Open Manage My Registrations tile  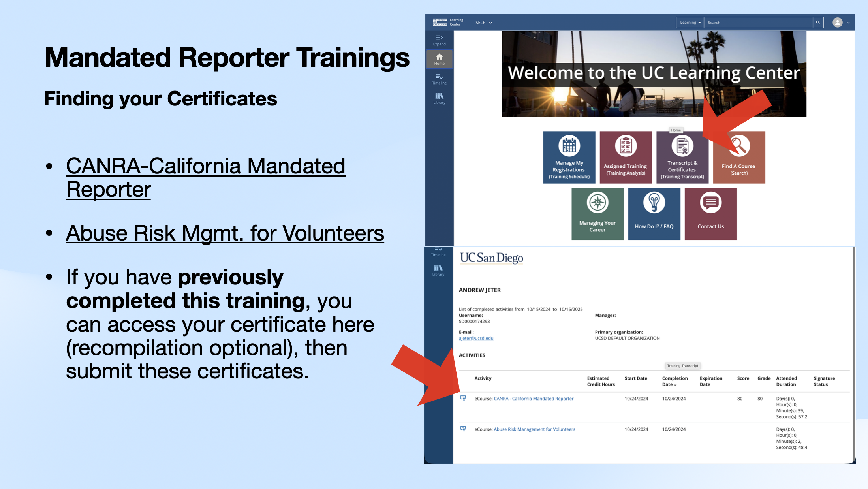(x=569, y=157)
